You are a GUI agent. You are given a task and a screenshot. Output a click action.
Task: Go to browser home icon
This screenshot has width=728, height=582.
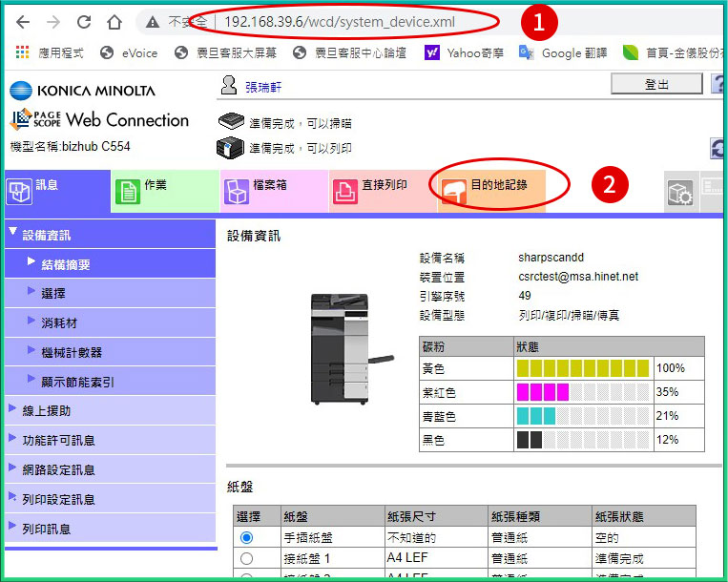114,22
